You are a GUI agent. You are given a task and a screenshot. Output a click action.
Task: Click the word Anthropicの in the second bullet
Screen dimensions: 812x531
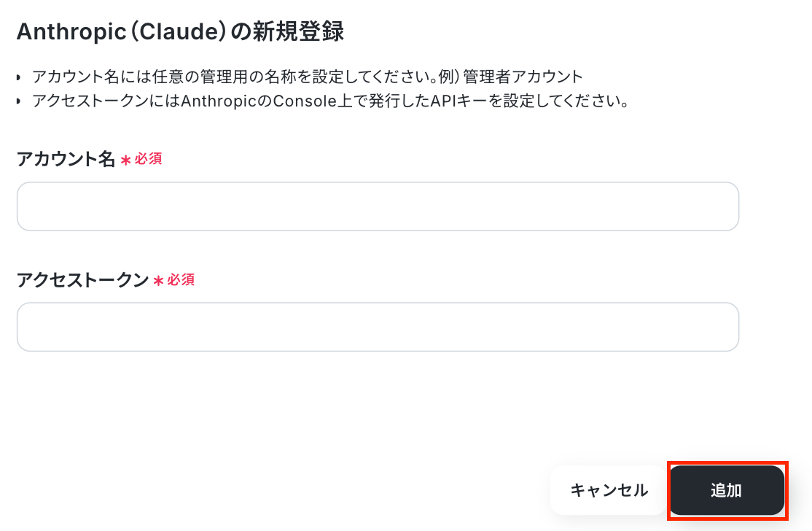click(x=226, y=101)
